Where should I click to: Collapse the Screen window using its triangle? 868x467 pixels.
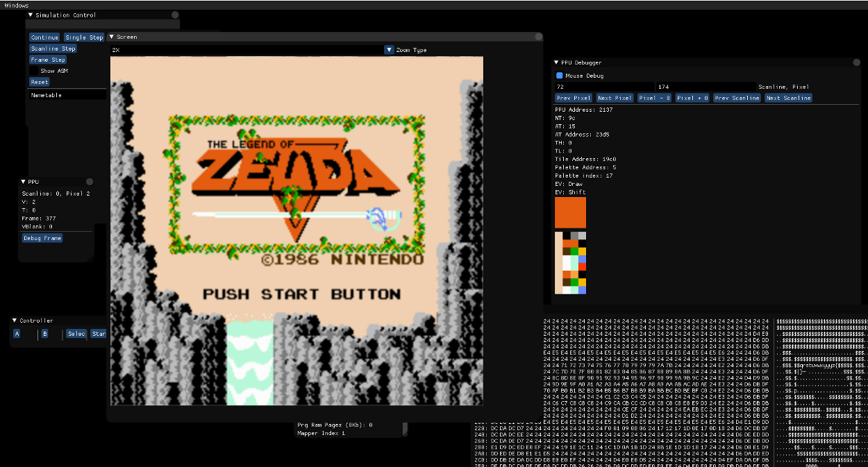click(x=112, y=37)
